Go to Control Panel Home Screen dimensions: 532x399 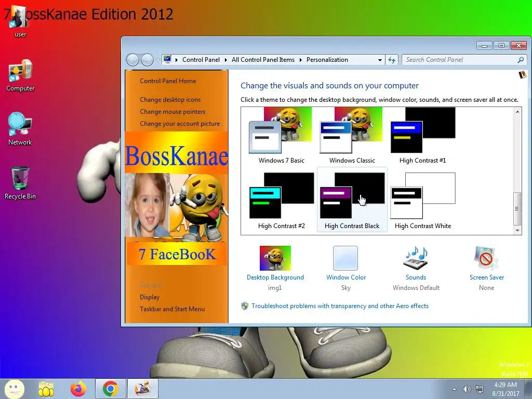coord(168,81)
